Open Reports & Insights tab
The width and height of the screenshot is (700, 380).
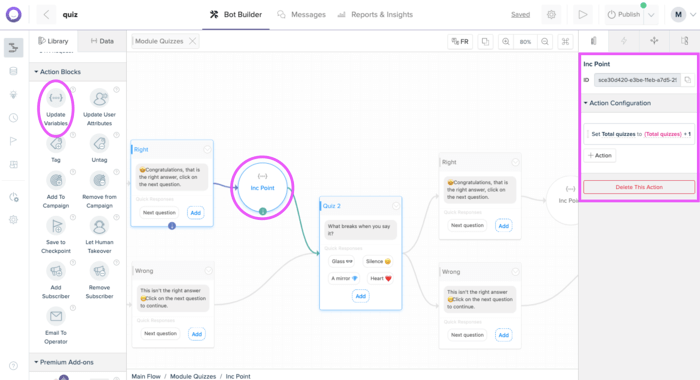point(375,15)
